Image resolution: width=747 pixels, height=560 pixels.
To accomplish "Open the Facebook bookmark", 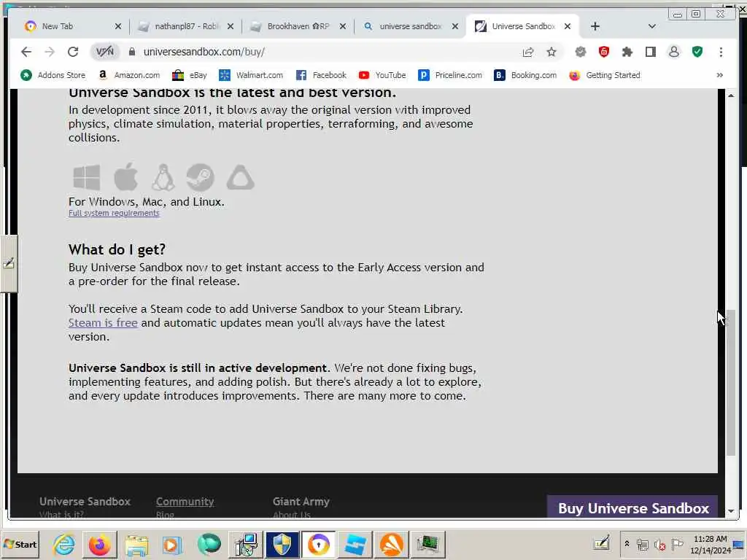I will tap(321, 75).
